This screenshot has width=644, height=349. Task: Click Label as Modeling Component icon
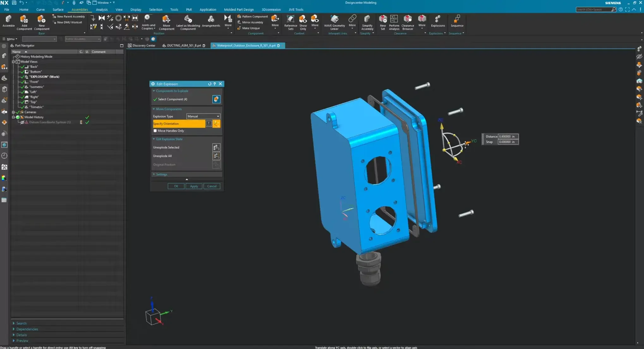point(188,22)
